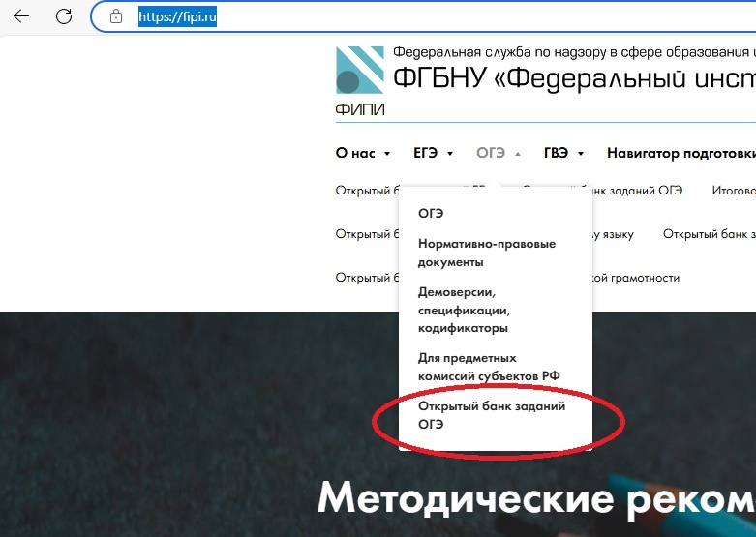756x537 pixels.
Task: Click the ФГБНУ «Федеральный институт» title
Action: coord(574,77)
